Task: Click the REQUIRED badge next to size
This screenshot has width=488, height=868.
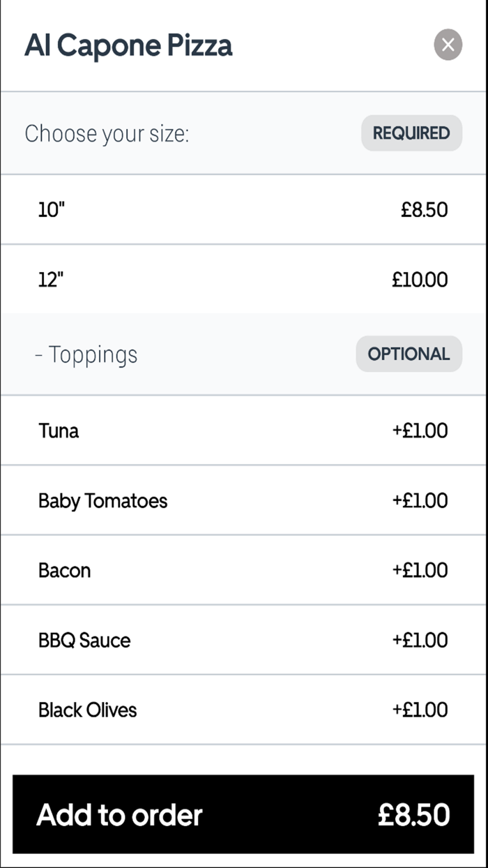Action: (411, 133)
